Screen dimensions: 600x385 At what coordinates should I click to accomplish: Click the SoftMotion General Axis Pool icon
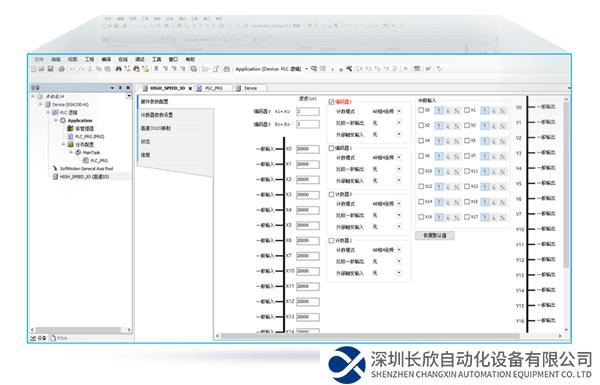[55, 168]
